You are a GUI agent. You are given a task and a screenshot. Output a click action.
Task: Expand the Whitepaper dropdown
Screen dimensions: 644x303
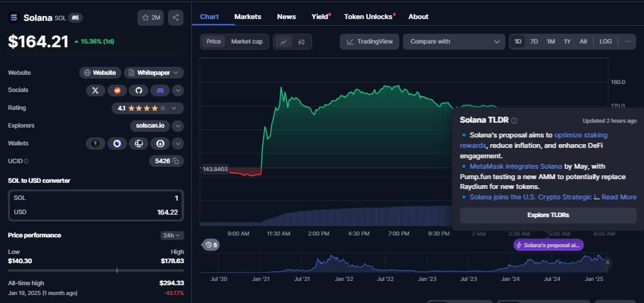(x=154, y=72)
